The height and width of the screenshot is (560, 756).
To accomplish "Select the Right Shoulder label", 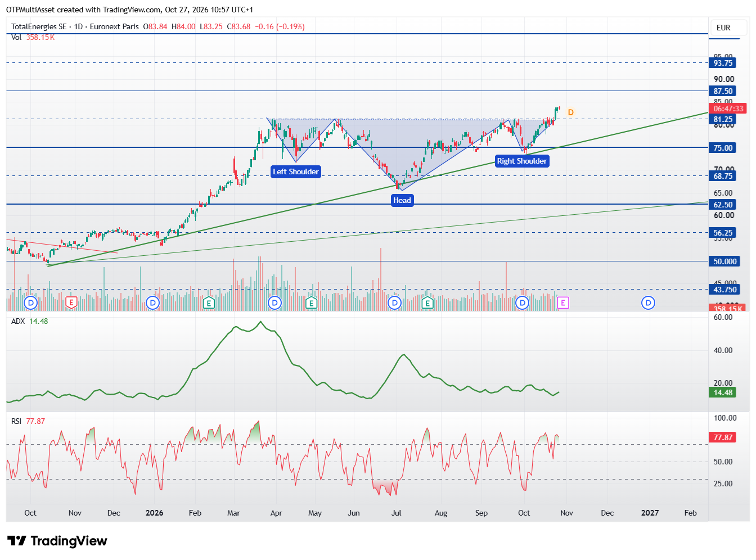I will (522, 161).
